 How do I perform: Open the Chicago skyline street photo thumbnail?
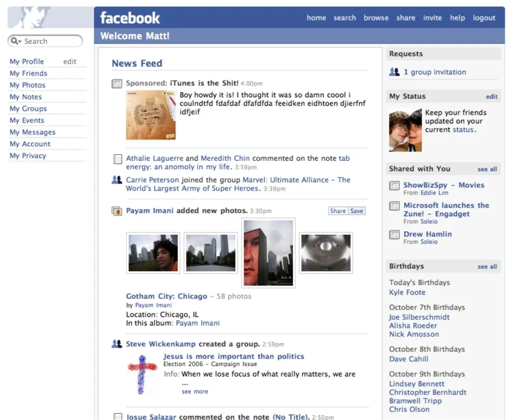point(211,253)
